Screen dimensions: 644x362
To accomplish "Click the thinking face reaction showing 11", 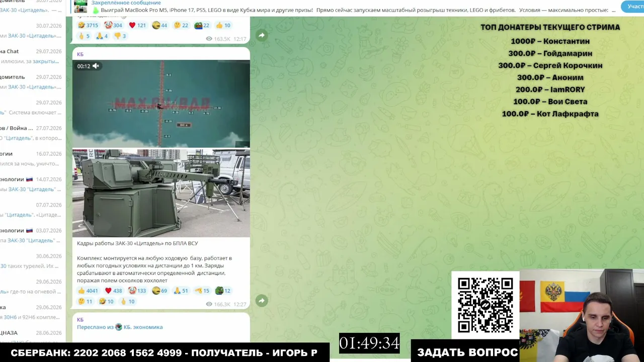I will coord(85,301).
